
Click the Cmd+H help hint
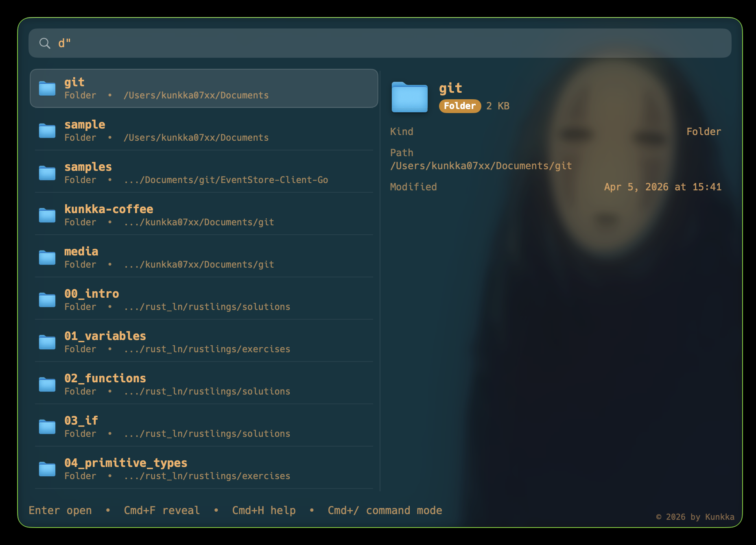[x=264, y=510]
